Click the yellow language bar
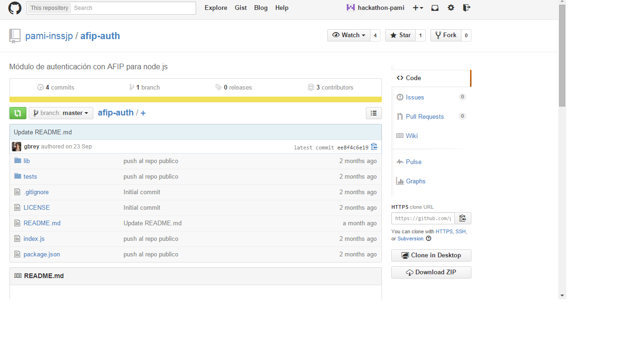This screenshot has width=644, height=362. [196, 99]
